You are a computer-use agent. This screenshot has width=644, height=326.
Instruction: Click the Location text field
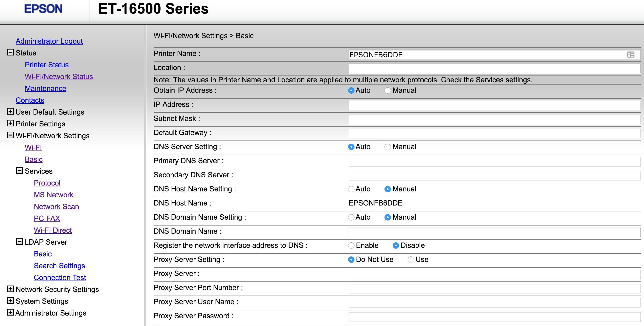click(494, 69)
